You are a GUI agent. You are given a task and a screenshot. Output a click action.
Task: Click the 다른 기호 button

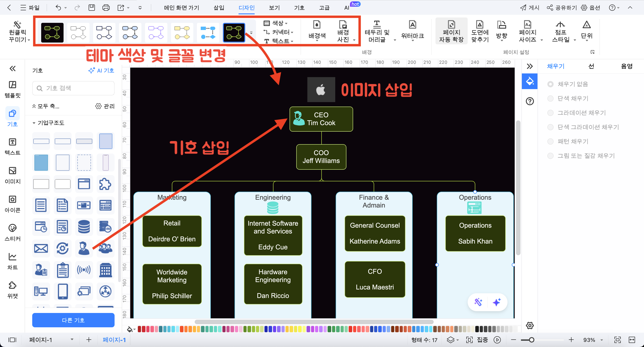click(x=73, y=320)
